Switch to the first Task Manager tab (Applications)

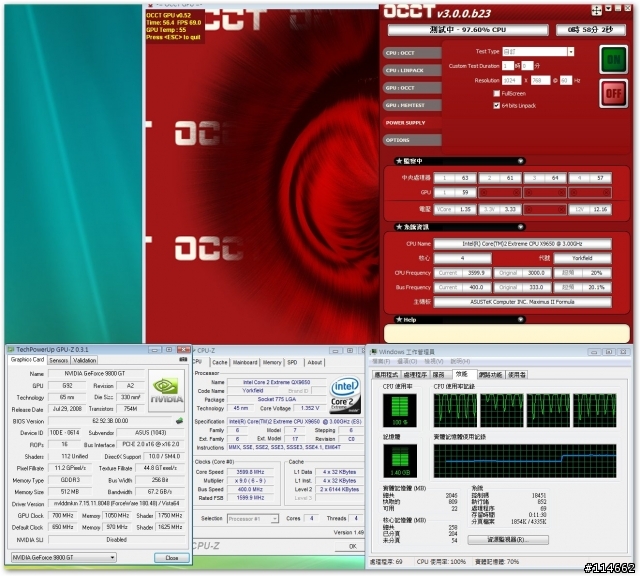pos(386,375)
